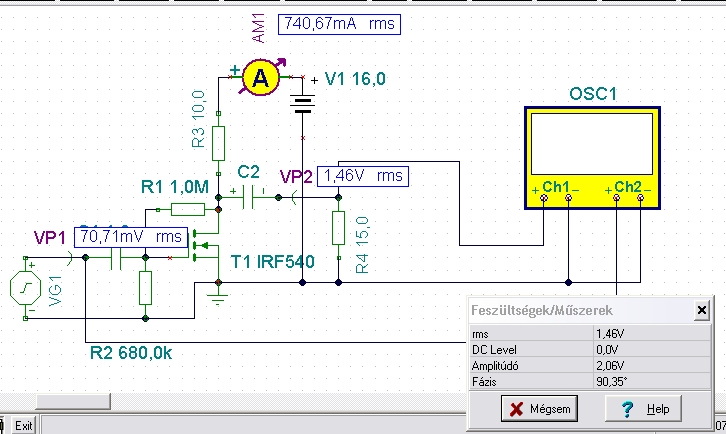
Task: Click the AM1 label text
Action: pyautogui.click(x=258, y=28)
